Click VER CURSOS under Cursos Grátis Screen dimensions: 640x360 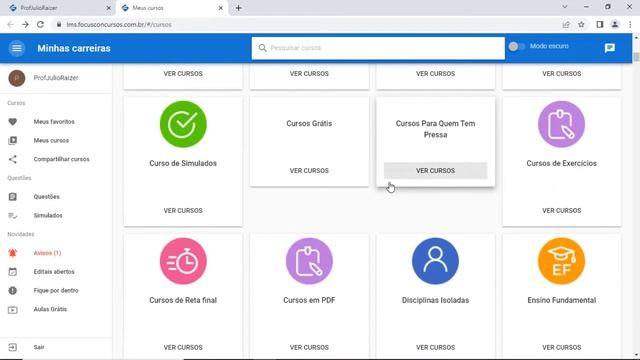pyautogui.click(x=309, y=171)
